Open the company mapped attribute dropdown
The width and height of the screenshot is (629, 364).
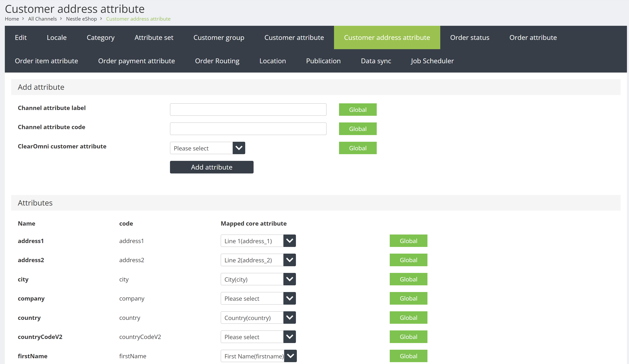pyautogui.click(x=258, y=299)
